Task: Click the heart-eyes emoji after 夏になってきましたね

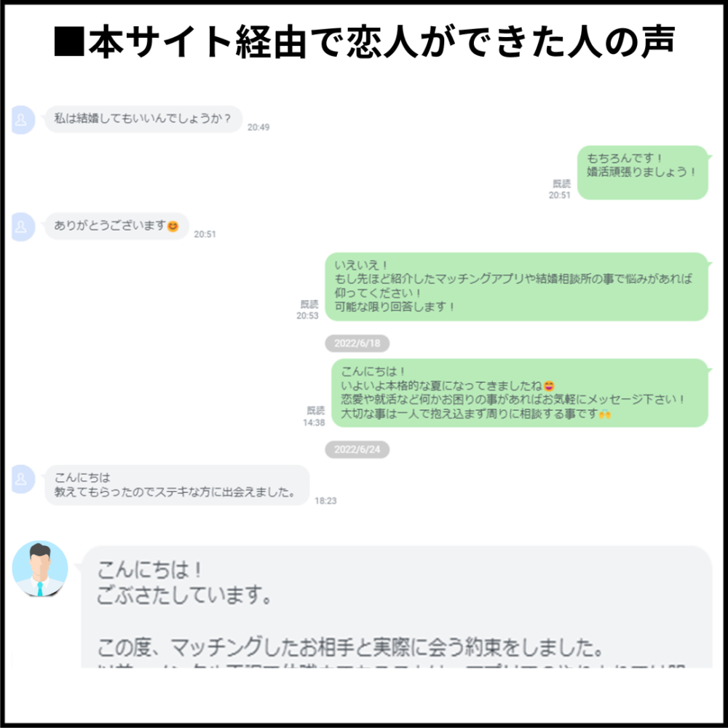Action: click(x=549, y=386)
